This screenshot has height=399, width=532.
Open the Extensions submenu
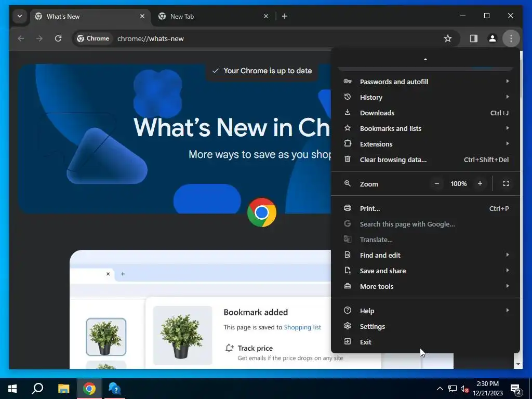pos(425,144)
